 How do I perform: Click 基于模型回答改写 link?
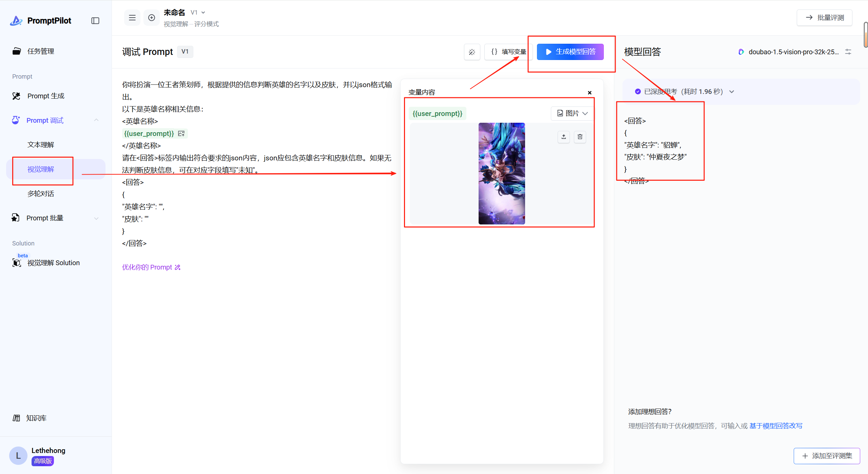[x=776, y=426]
